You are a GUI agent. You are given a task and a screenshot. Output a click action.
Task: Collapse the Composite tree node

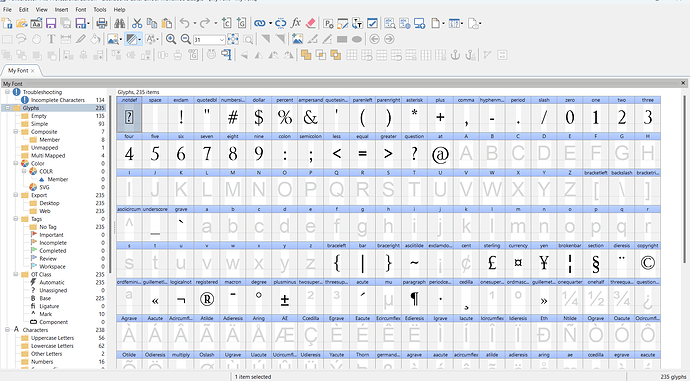(x=15, y=132)
